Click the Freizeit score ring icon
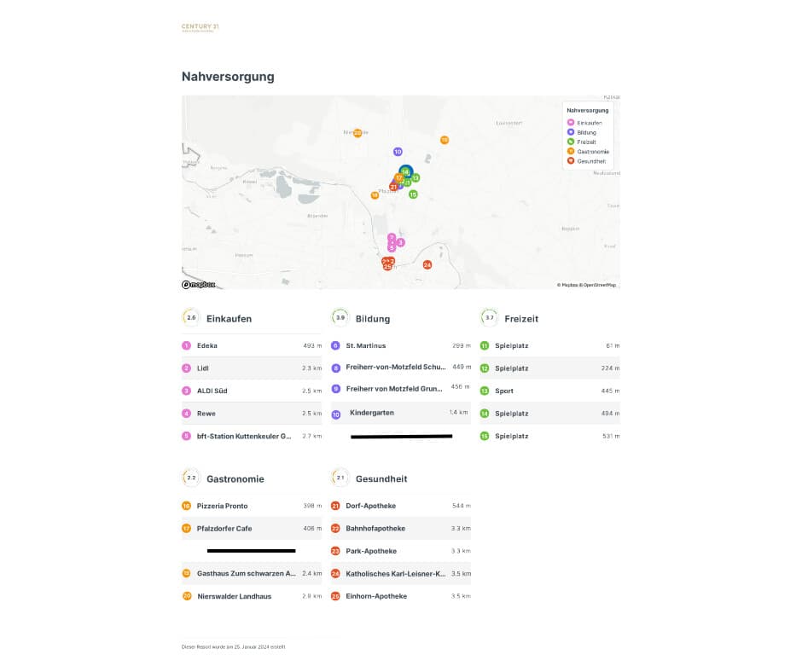The height and width of the screenshot is (672, 802). click(x=490, y=317)
